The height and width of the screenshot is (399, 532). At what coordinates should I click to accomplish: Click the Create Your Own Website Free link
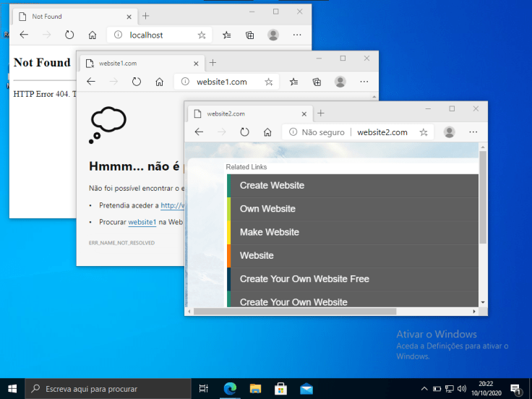pos(304,279)
